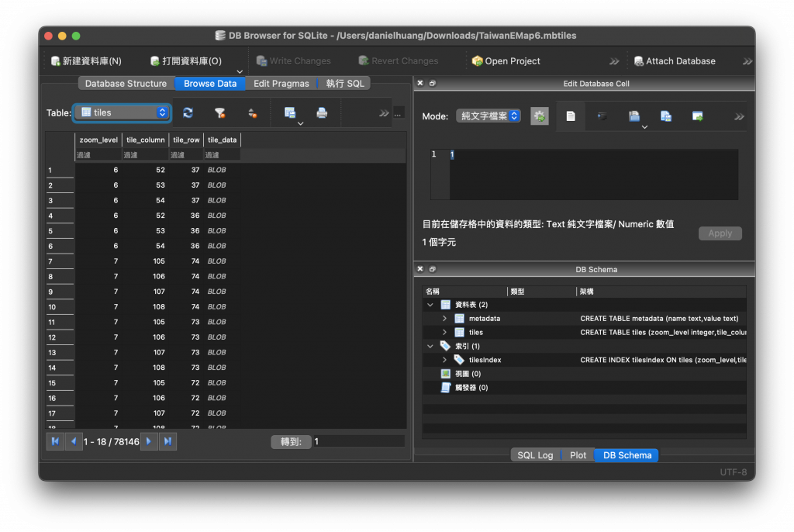Save table as currently displayed icon
This screenshot has width=794, height=532.
pyautogui.click(x=290, y=112)
